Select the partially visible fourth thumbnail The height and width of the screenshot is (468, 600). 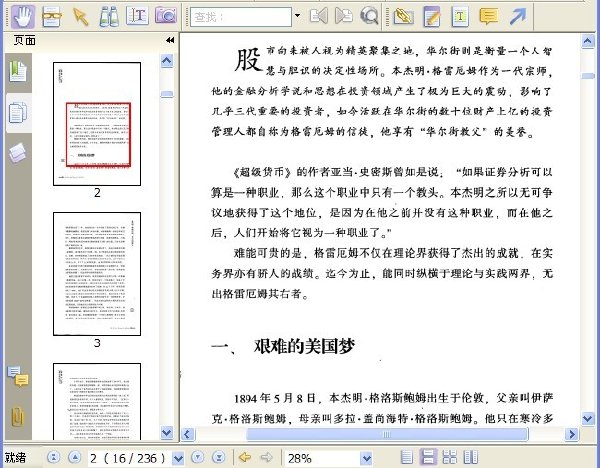(x=97, y=401)
